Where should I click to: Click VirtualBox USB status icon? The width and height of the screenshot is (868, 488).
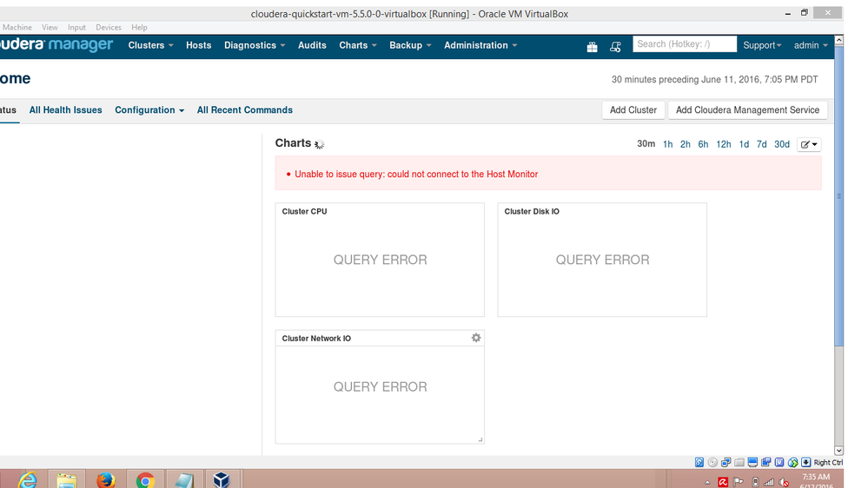click(x=779, y=462)
